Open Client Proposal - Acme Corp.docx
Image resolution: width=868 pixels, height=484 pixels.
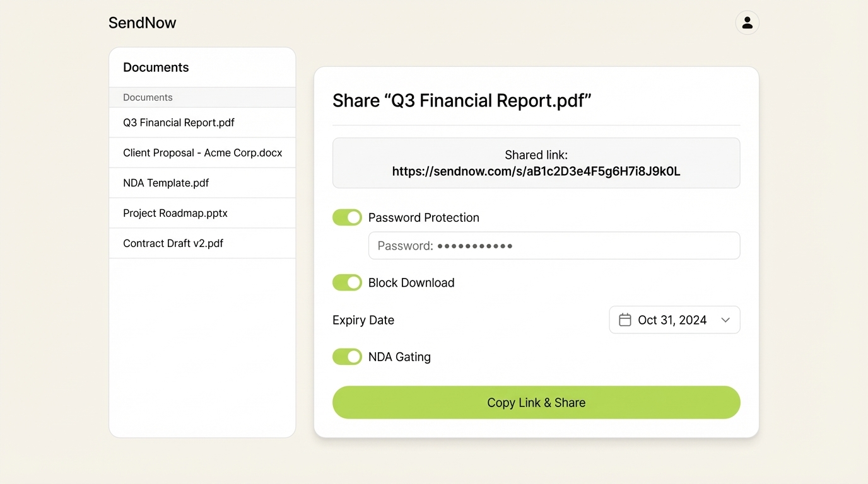pyautogui.click(x=202, y=153)
